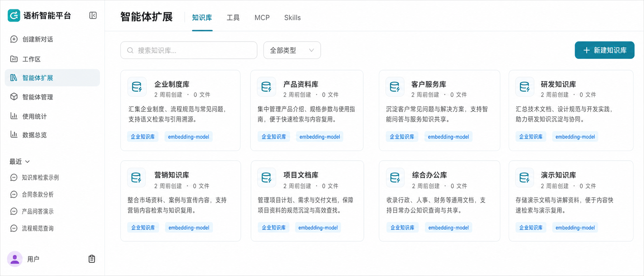Image resolution: width=644 pixels, height=276 pixels.
Task: Collapse the 最近 section chevron
Action: [28, 162]
